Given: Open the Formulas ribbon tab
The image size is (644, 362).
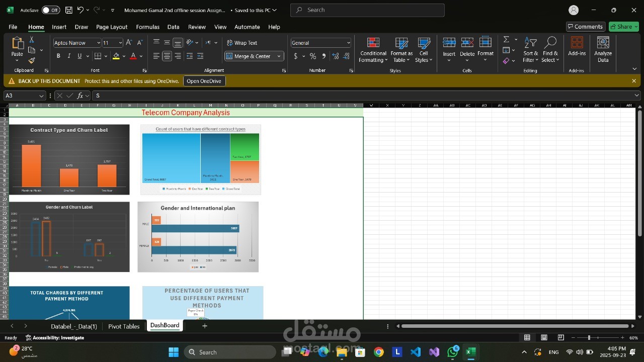Looking at the screenshot, I should 147,27.
